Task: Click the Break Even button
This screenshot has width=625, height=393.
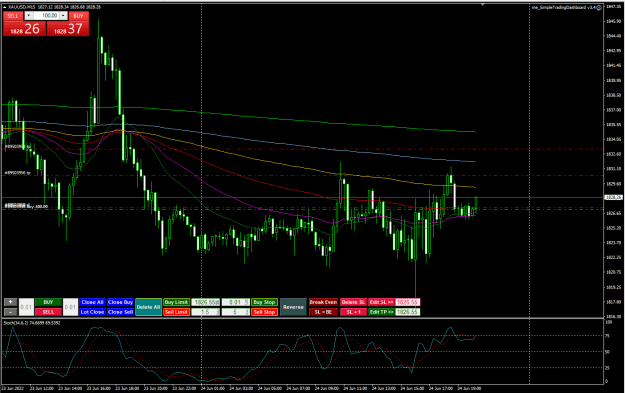Action: point(323,302)
